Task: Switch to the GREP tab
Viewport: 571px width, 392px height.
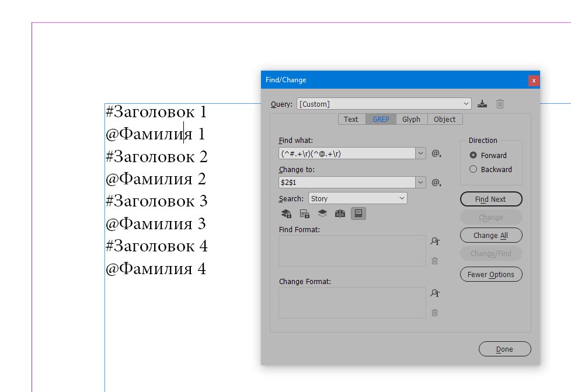Action: 381,120
